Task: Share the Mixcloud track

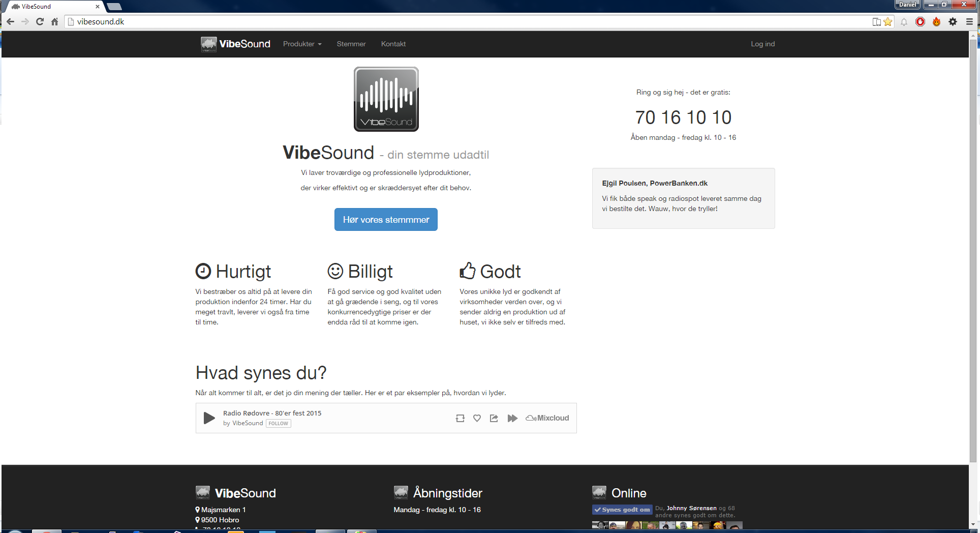Action: (x=494, y=418)
